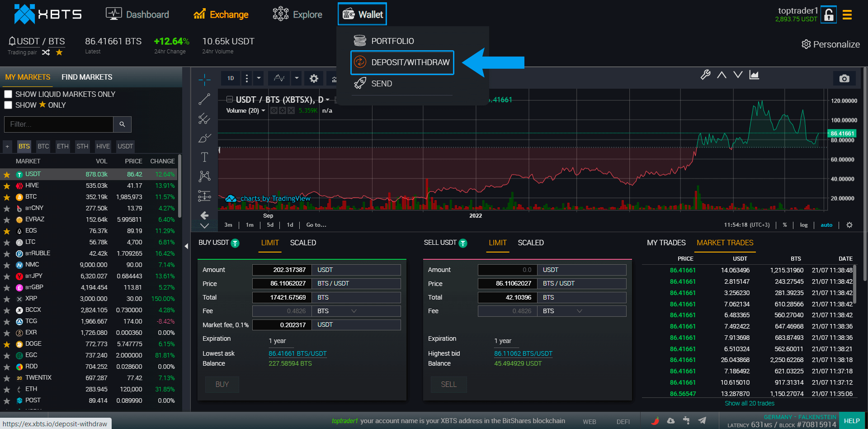868x429 pixels.
Task: Click the chart down-caret icon
Action: [738, 75]
